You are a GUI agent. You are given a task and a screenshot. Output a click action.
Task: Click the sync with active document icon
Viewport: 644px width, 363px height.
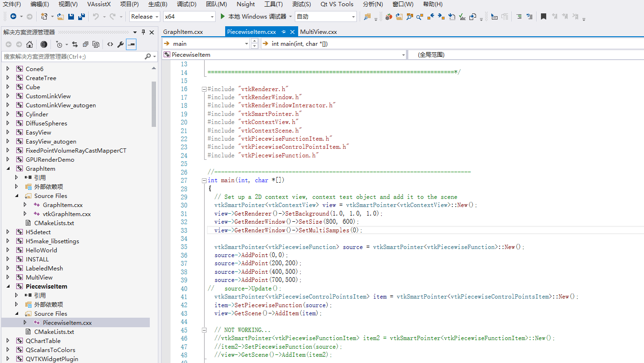75,44
